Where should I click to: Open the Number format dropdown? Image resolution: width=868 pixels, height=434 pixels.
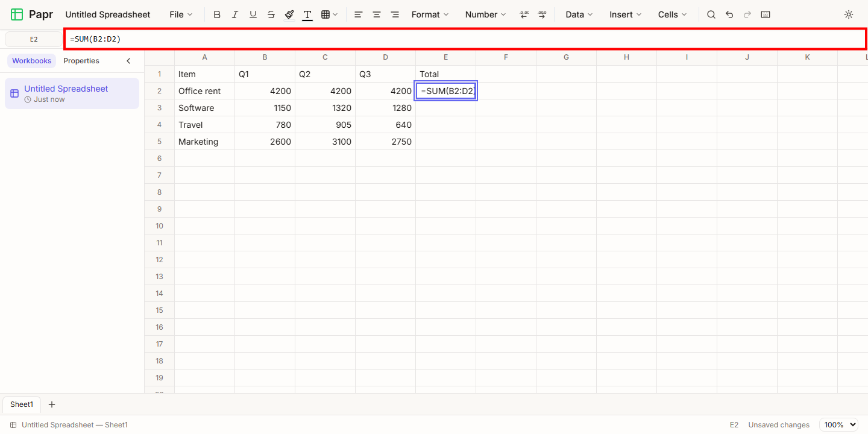coord(485,14)
